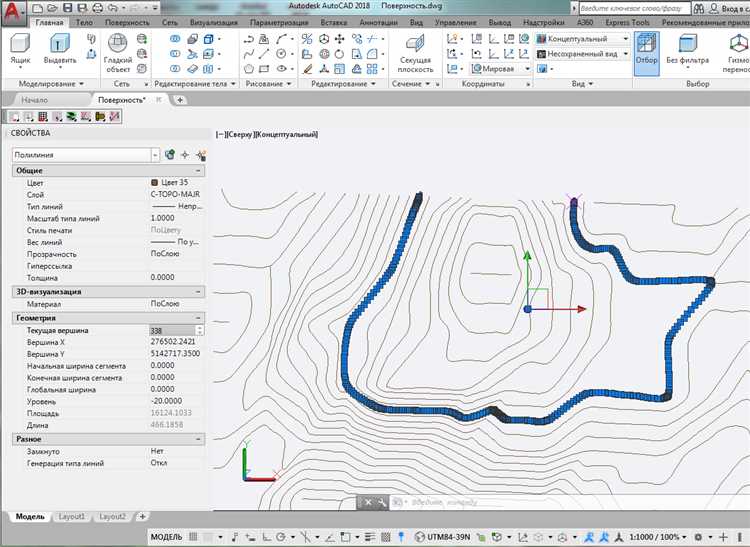This screenshot has width=750, height=547.
Task: Switch to the Layout1 tab
Action: (71, 516)
